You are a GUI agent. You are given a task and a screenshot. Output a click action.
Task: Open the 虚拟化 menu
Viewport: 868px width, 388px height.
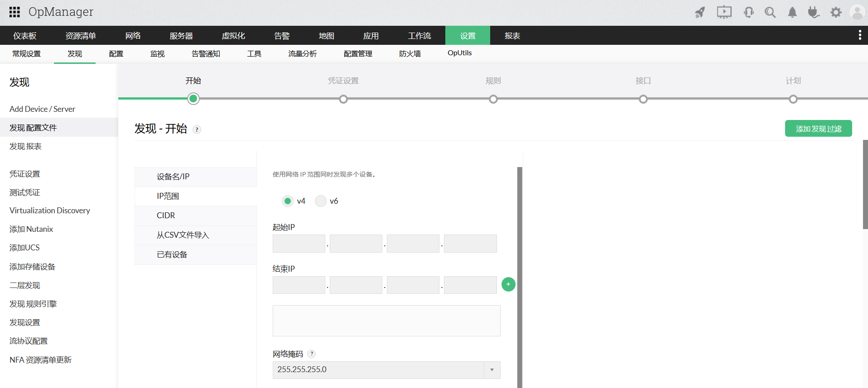pos(233,36)
